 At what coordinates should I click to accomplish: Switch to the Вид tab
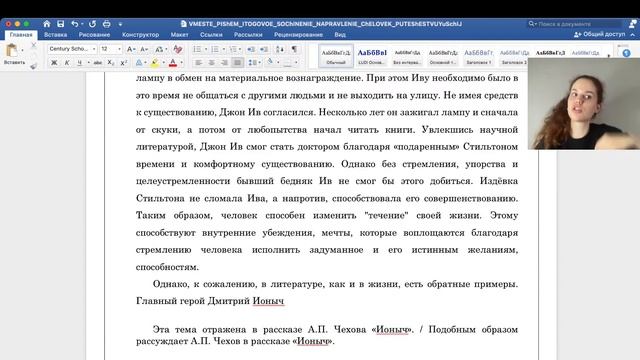[x=340, y=35]
